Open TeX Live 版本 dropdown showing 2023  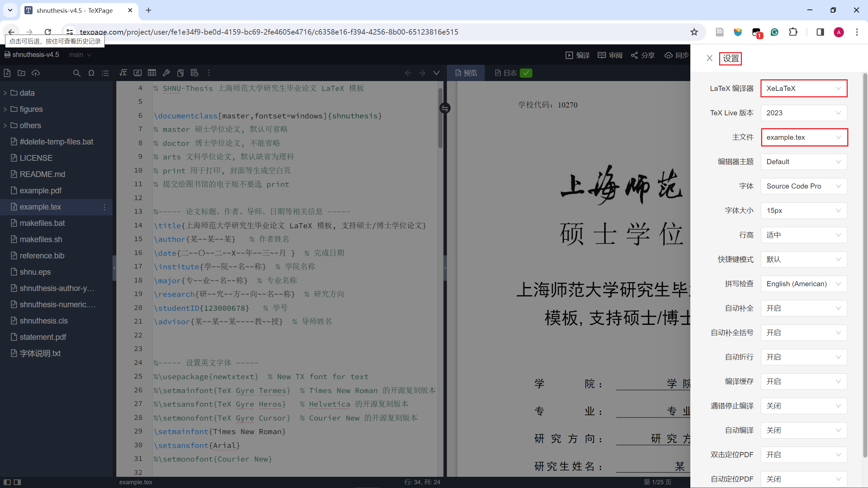[804, 113]
